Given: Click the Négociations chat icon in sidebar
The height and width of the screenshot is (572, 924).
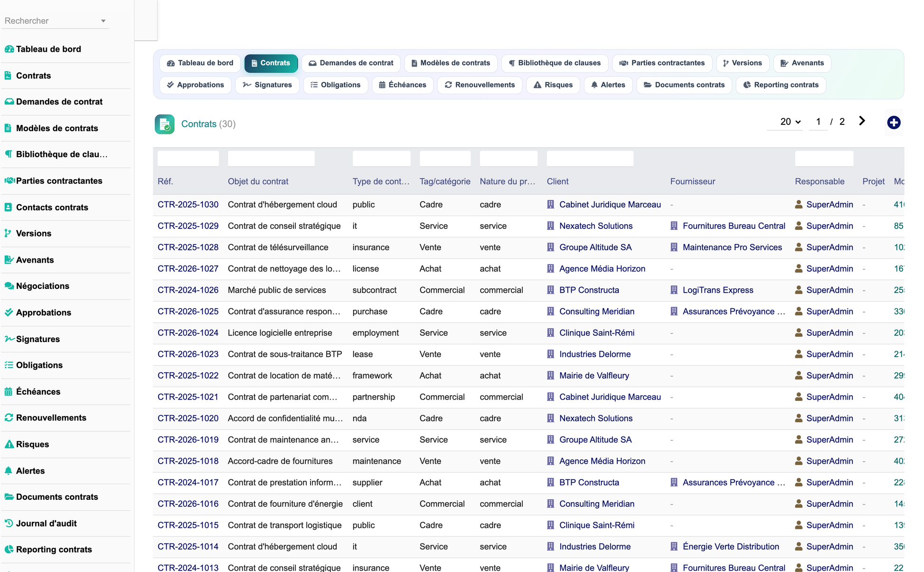Looking at the screenshot, I should point(9,286).
